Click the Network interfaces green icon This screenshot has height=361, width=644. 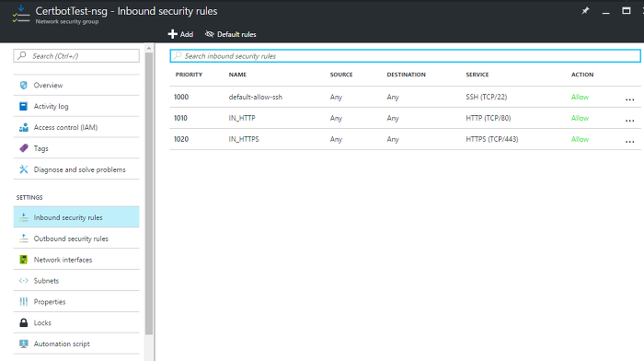pyautogui.click(x=23, y=260)
